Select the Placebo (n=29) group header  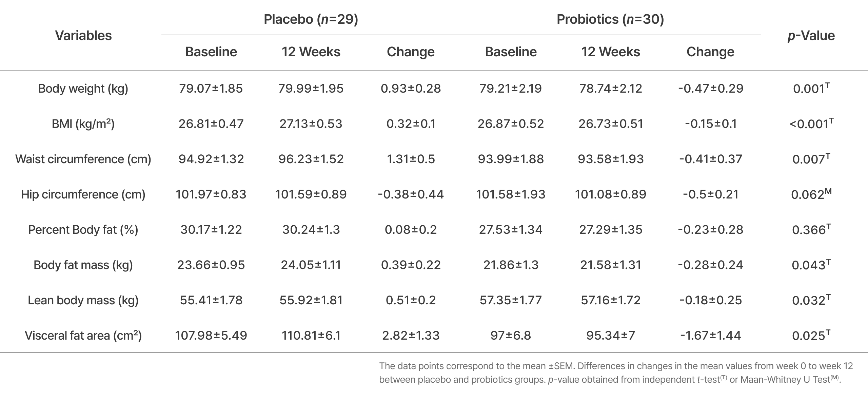[311, 19]
